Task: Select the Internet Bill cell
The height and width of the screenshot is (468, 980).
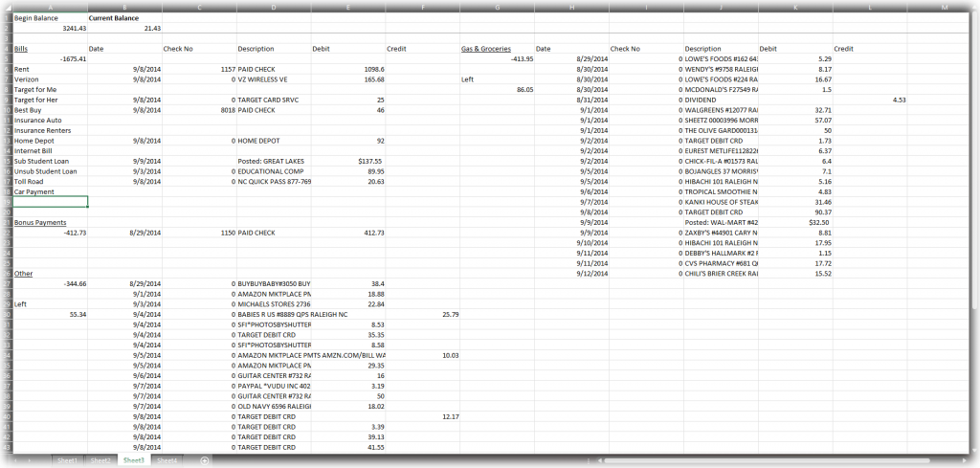Action: (50, 150)
